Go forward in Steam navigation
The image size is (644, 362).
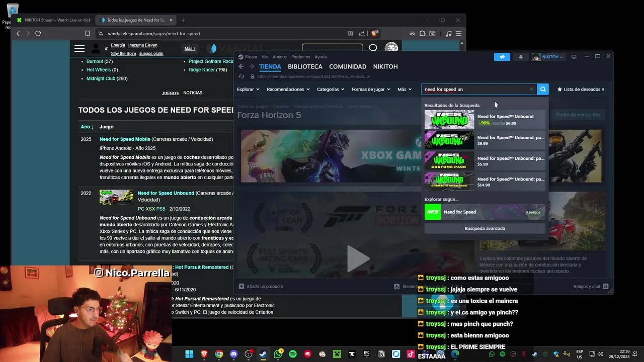point(251,66)
